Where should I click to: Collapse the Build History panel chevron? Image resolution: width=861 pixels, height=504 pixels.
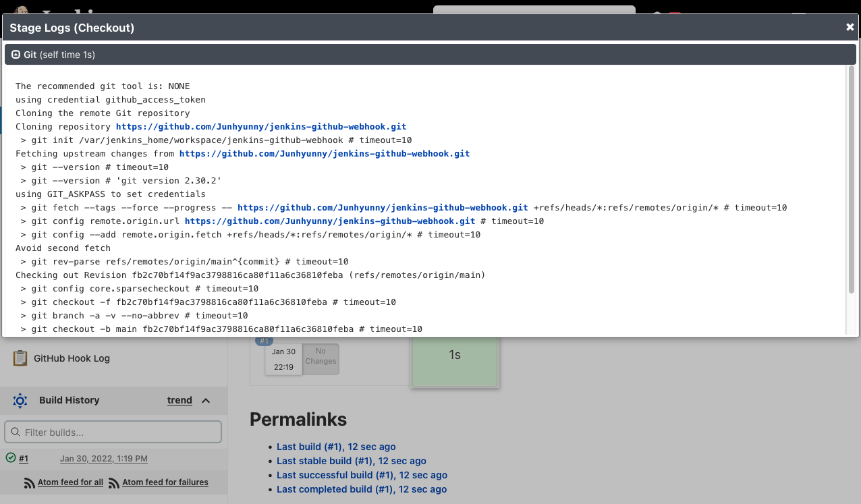[206, 400]
